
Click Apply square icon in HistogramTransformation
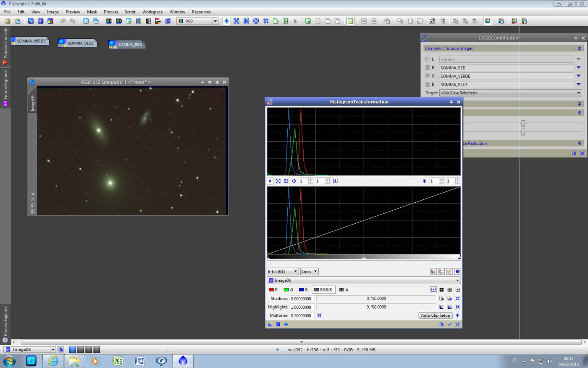click(x=278, y=324)
